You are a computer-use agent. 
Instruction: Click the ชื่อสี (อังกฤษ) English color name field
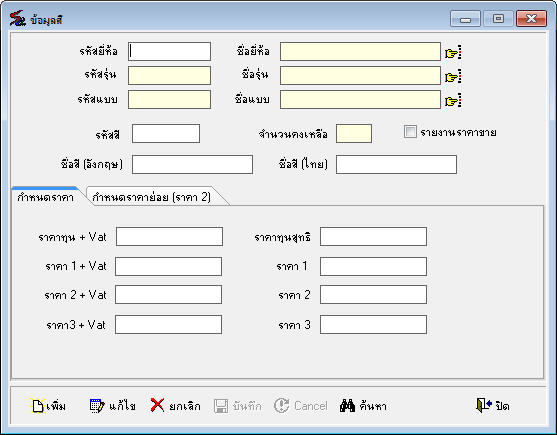click(193, 164)
